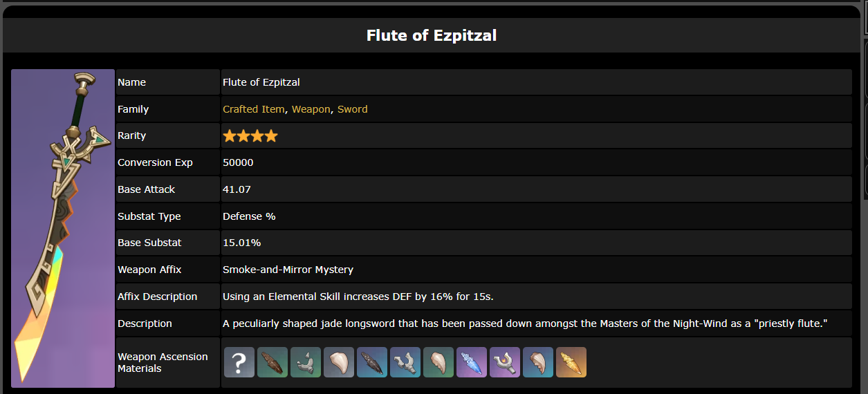Viewport: 868px width, 394px height.
Task: Click the gray forked whistle on blue background
Action: (405, 362)
